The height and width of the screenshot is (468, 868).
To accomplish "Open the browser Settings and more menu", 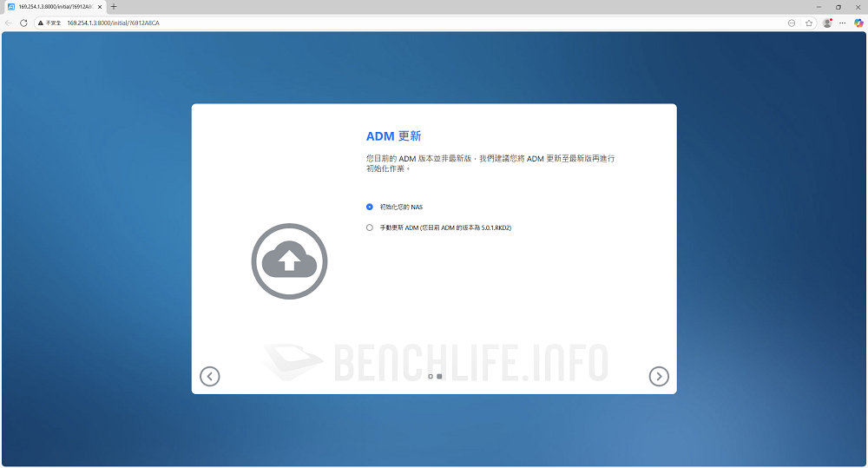I will 843,23.
